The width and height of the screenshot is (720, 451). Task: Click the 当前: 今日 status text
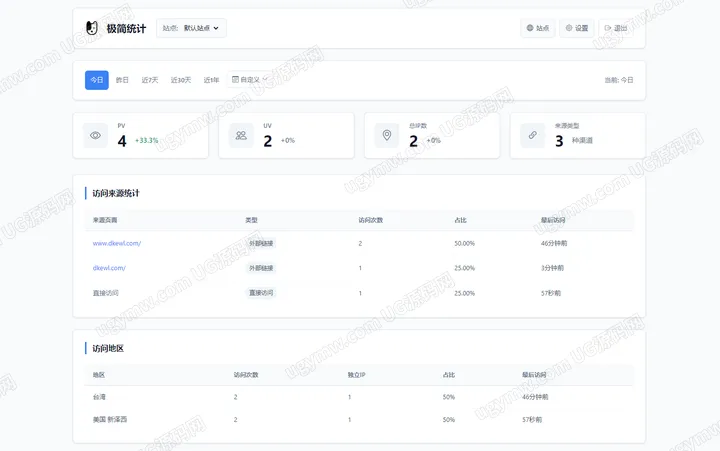pos(619,80)
